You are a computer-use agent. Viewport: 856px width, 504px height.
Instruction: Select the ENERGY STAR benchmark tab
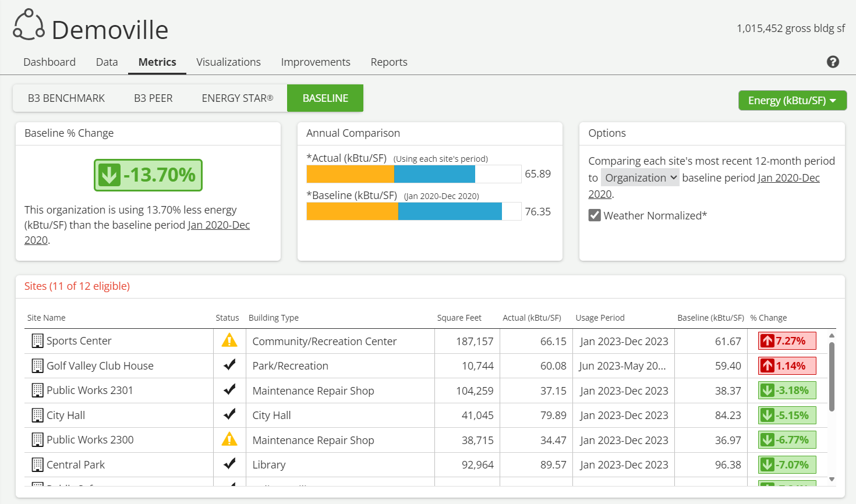point(237,98)
